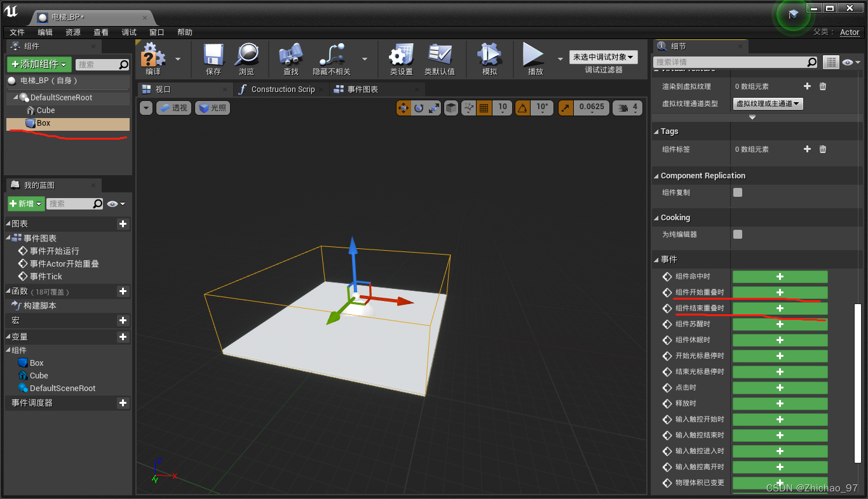Toggle rotation snapping in the viewport
868x499 pixels.
[522, 108]
